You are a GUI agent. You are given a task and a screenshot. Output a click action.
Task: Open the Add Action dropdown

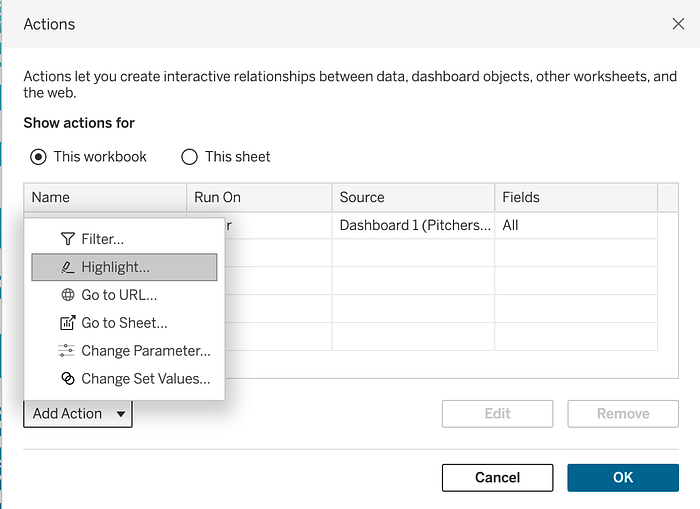(78, 414)
